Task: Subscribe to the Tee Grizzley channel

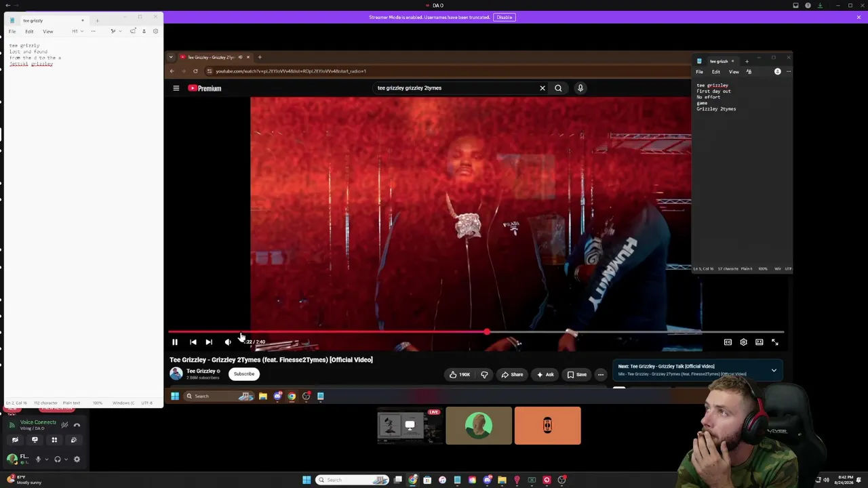Action: pos(244,374)
